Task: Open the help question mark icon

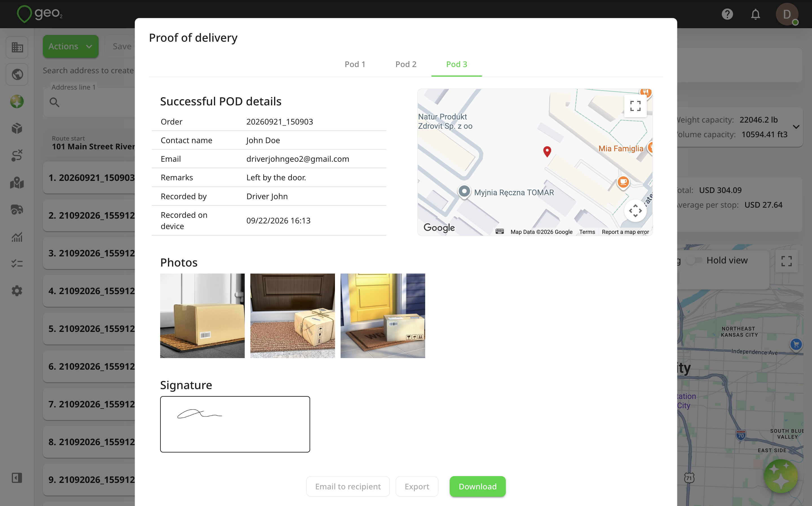Action: [x=727, y=14]
